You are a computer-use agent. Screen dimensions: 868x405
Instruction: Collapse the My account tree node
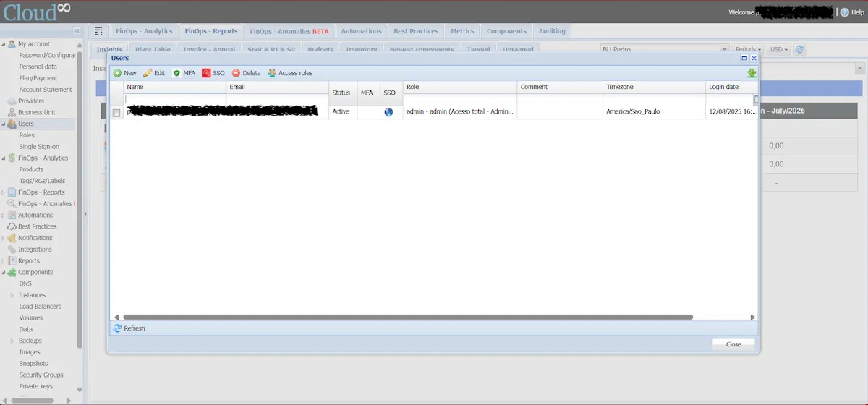pos(3,44)
